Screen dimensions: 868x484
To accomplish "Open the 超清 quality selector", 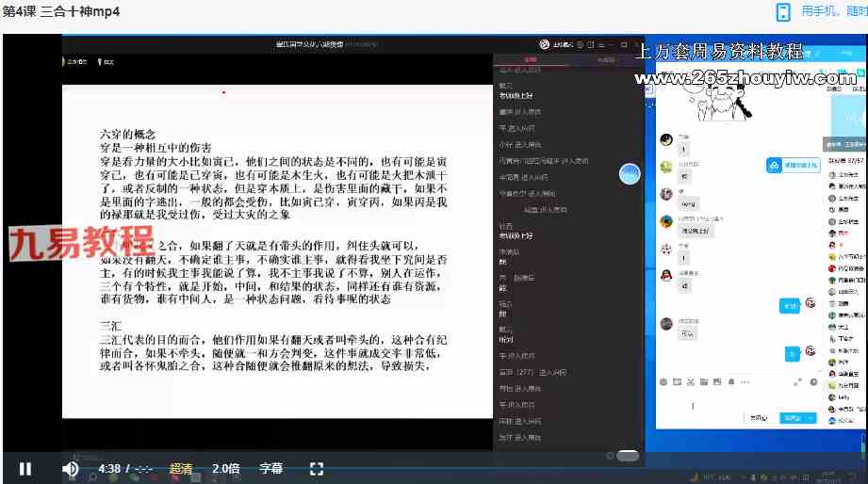I will pyautogui.click(x=181, y=468).
